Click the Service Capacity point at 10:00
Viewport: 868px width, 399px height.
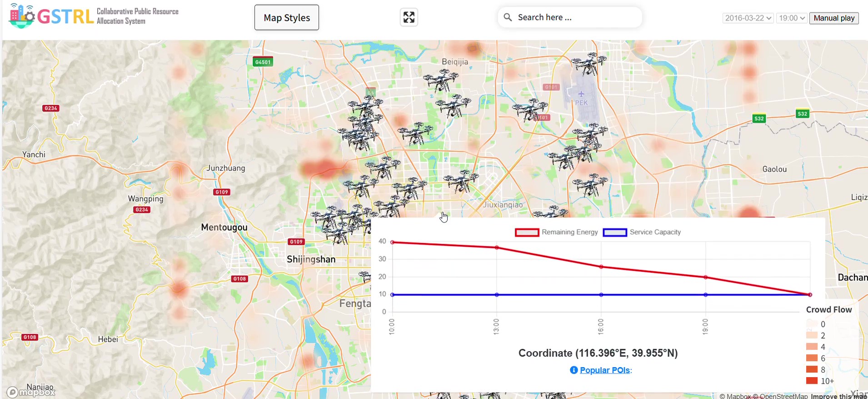point(393,295)
